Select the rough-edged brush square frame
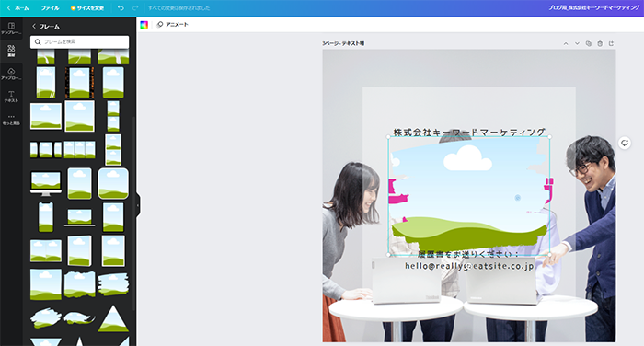 click(79, 284)
